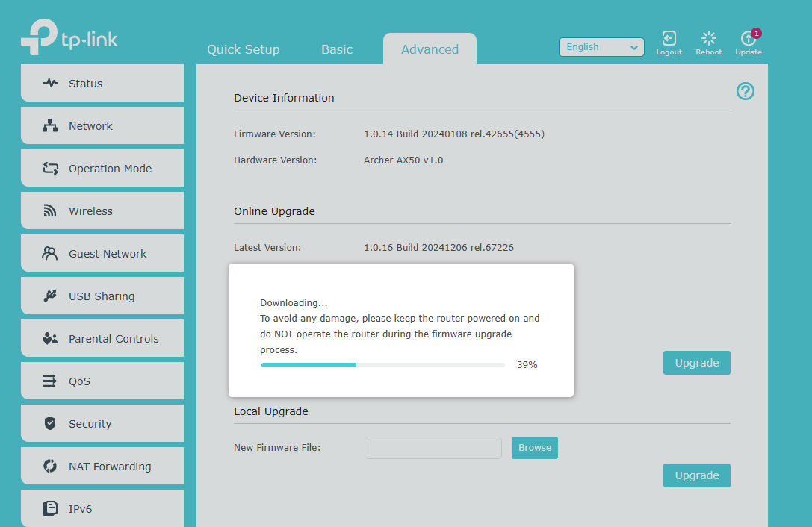Click the Status heartbeat icon

coord(50,84)
